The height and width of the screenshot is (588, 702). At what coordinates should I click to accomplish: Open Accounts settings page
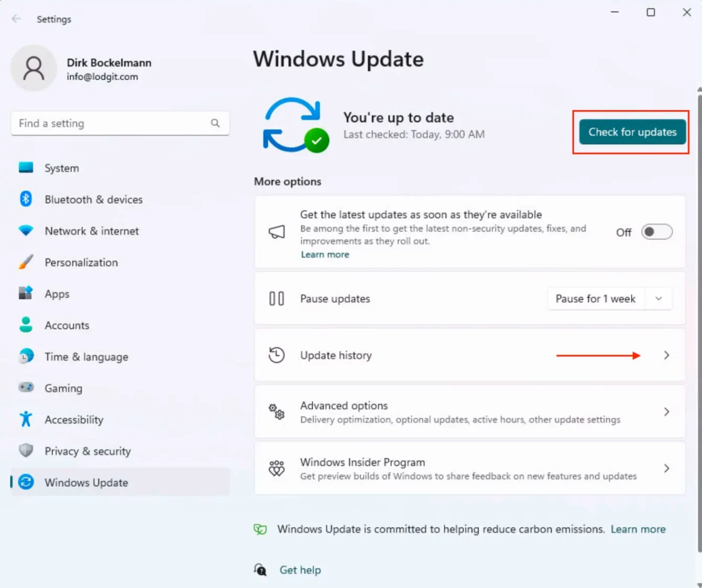point(120,325)
